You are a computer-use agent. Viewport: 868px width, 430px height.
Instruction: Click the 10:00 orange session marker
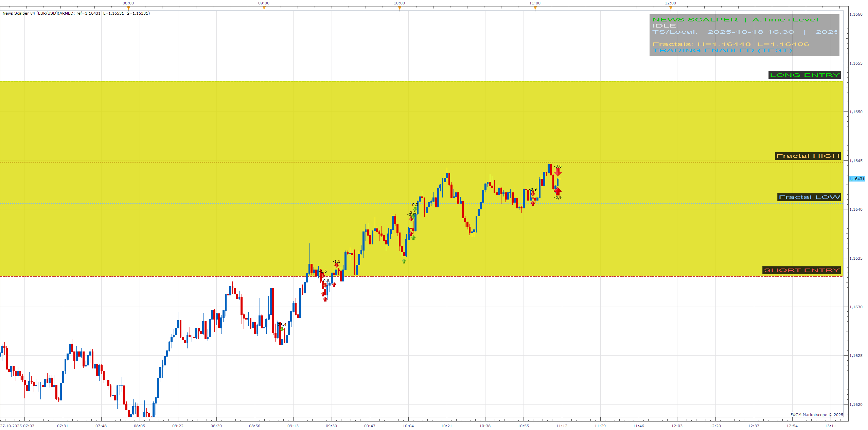(400, 8)
